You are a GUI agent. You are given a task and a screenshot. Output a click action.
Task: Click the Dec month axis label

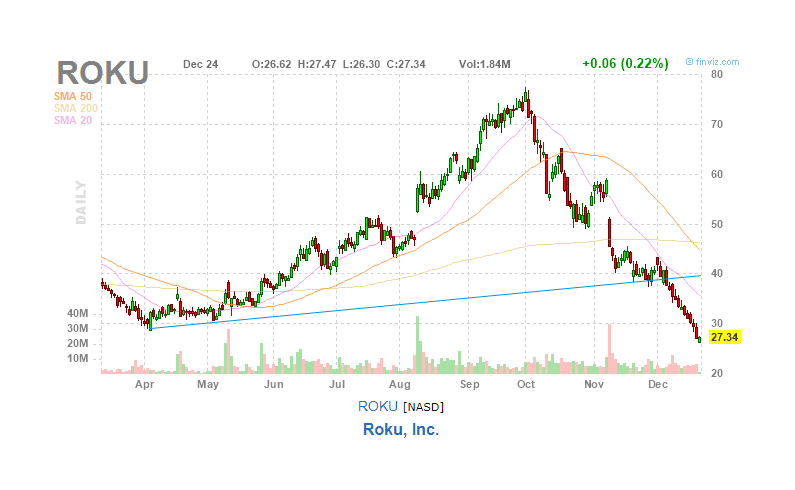coord(658,384)
